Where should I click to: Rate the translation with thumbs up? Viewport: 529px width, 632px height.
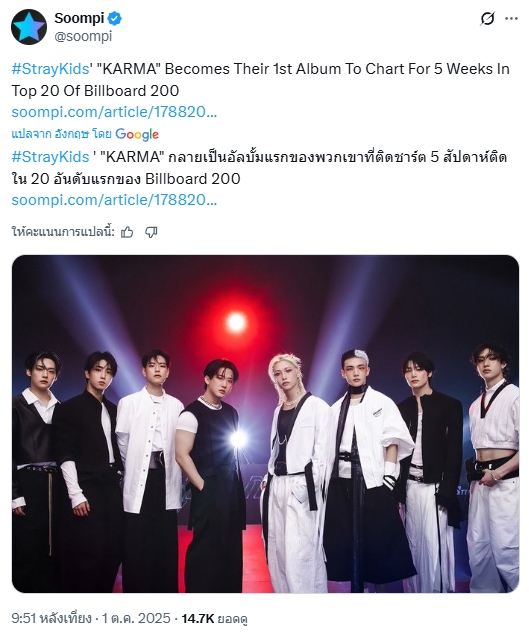point(127,232)
